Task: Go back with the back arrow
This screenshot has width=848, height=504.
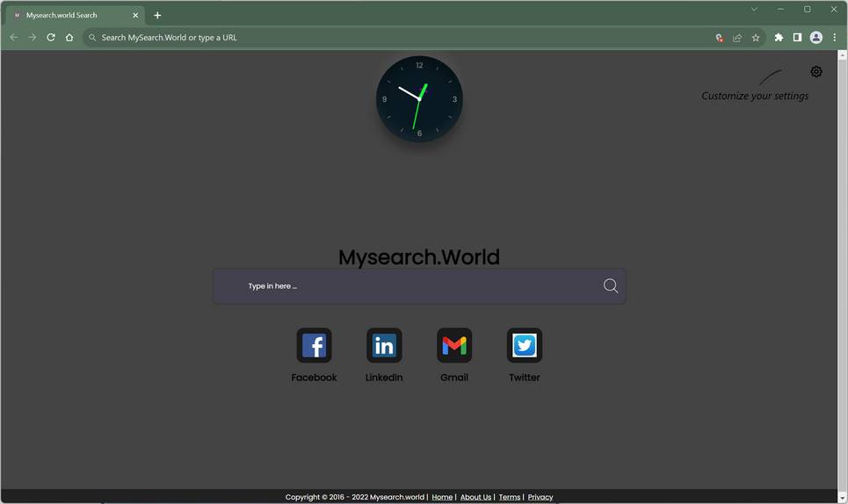Action: coord(14,37)
